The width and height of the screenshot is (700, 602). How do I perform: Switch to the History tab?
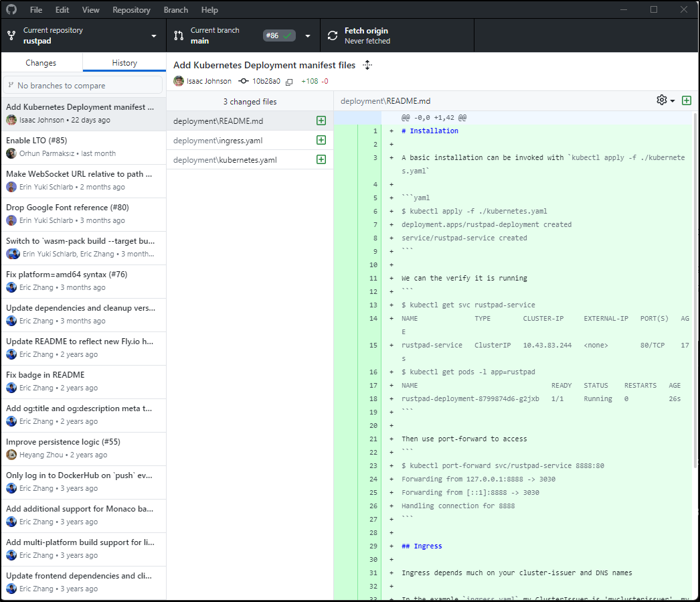(x=124, y=63)
